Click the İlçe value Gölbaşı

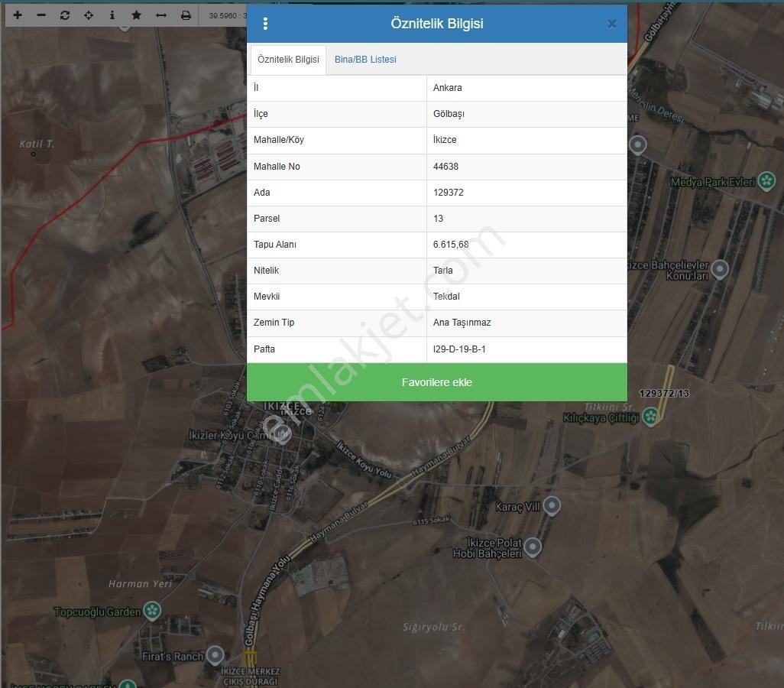point(449,114)
